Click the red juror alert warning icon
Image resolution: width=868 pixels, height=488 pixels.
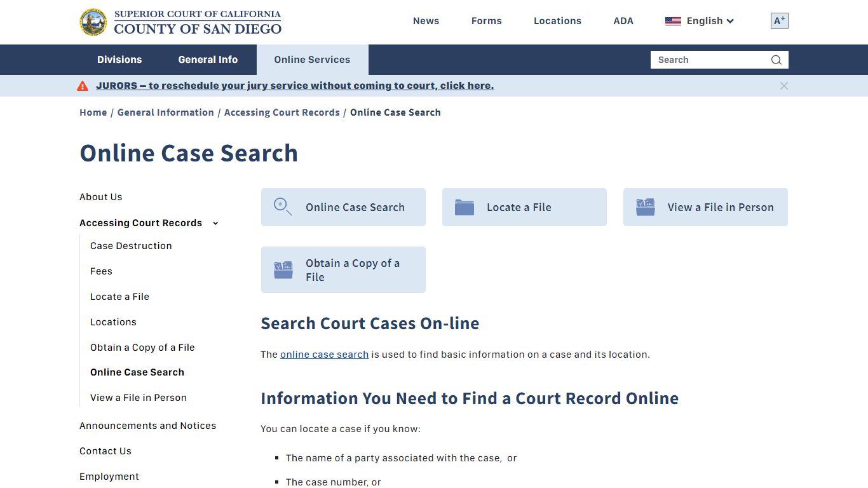click(83, 85)
